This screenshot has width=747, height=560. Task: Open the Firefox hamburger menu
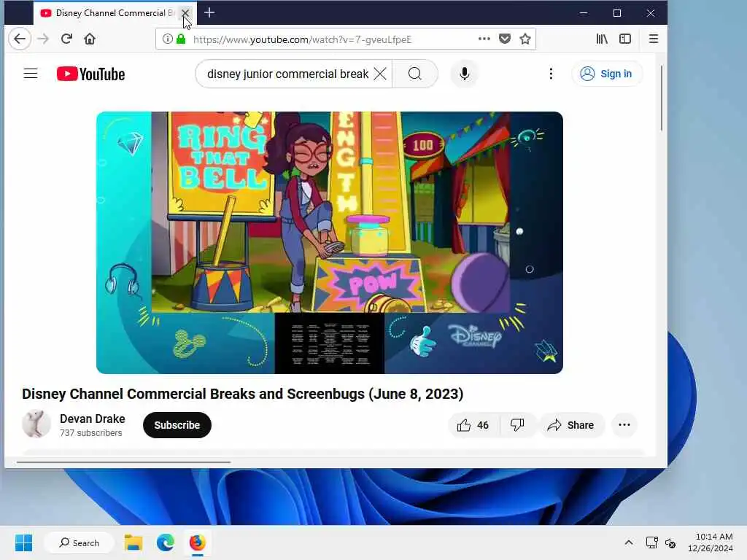(654, 39)
